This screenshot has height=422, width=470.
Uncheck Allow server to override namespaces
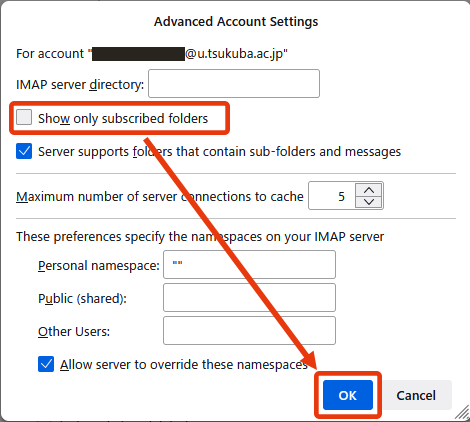pyautogui.click(x=46, y=364)
